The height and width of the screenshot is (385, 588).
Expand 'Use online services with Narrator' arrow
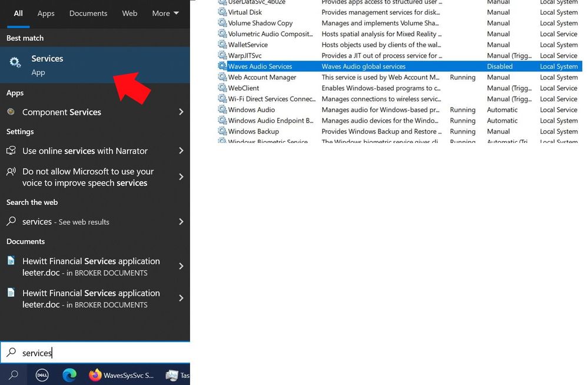coord(181,151)
